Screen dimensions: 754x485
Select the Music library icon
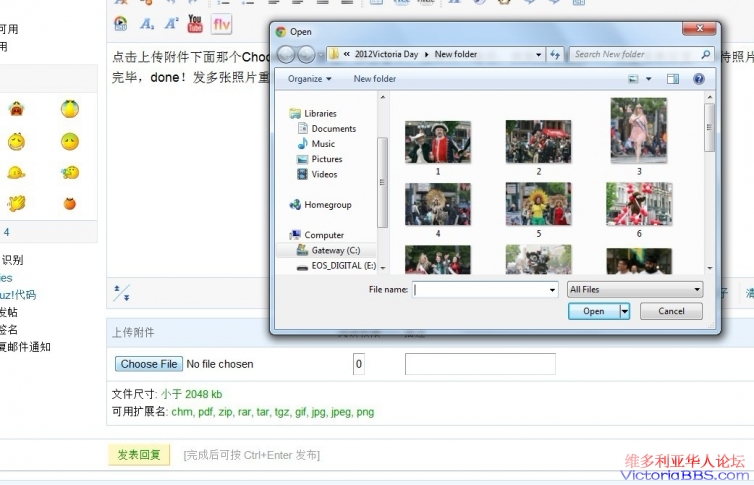click(x=302, y=144)
